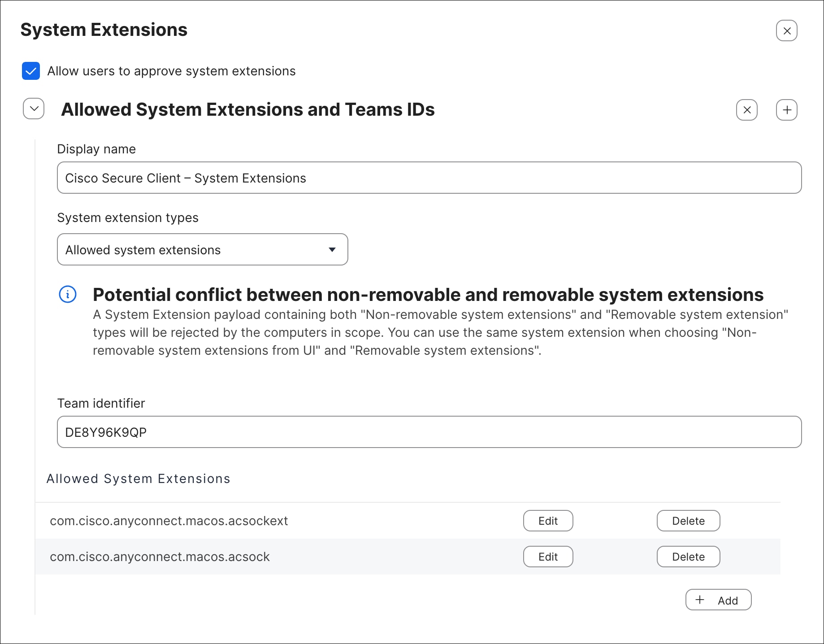Viewport: 824px width, 644px height.
Task: Edit the com.cisco.anyconnect.macos.acsockext extension
Action: click(548, 521)
